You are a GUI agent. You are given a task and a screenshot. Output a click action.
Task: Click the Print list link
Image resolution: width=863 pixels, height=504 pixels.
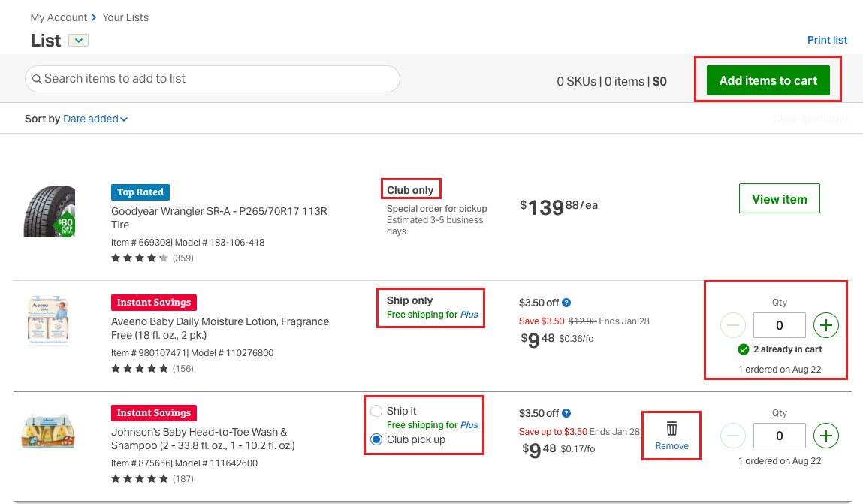[827, 40]
